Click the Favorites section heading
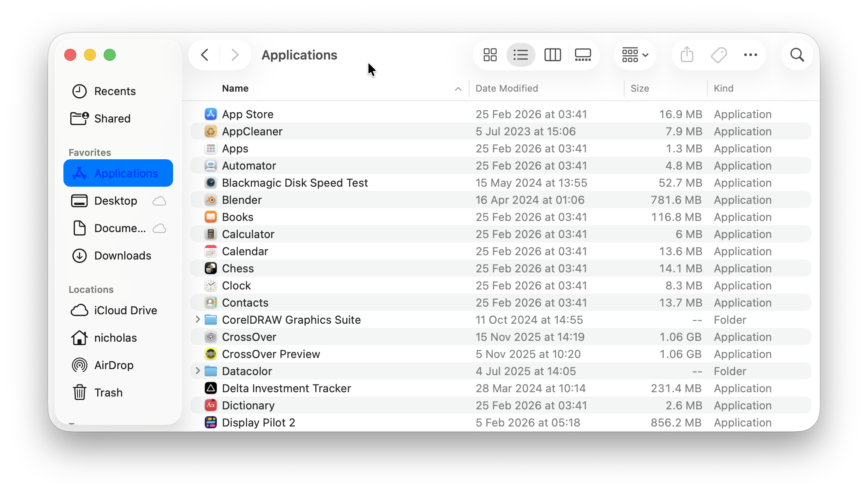This screenshot has height=495, width=868. coord(90,152)
